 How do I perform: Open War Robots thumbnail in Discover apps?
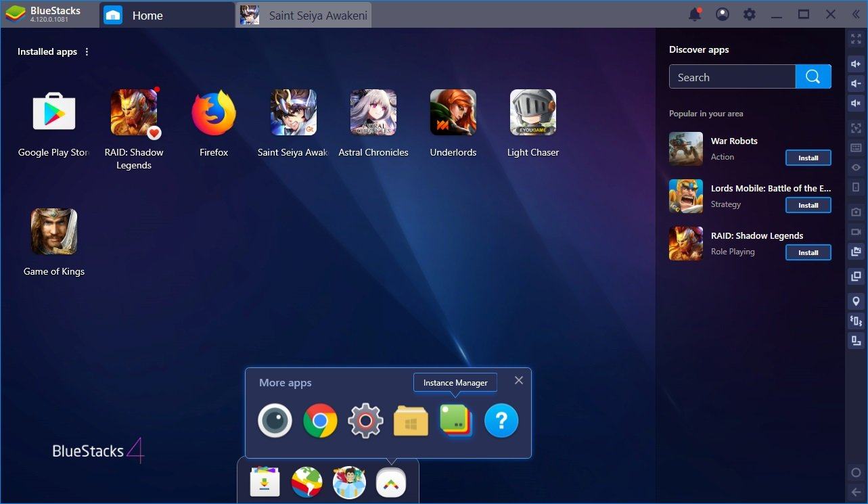[686, 149]
